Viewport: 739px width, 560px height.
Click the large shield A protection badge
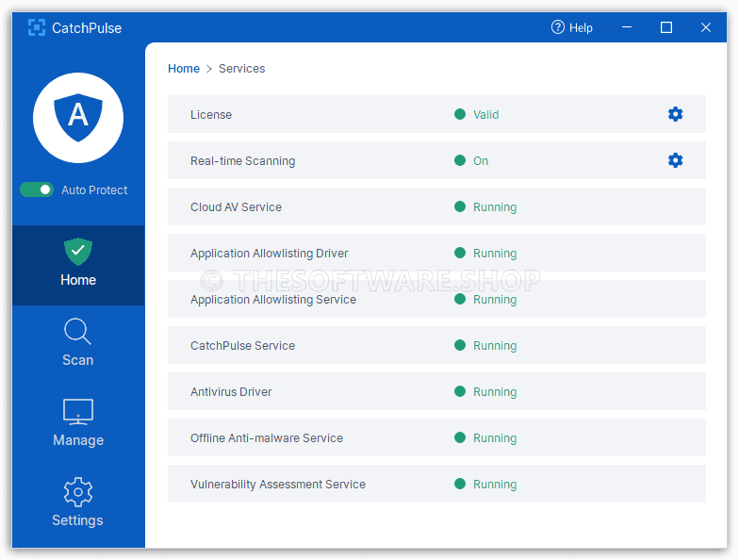coord(78,118)
